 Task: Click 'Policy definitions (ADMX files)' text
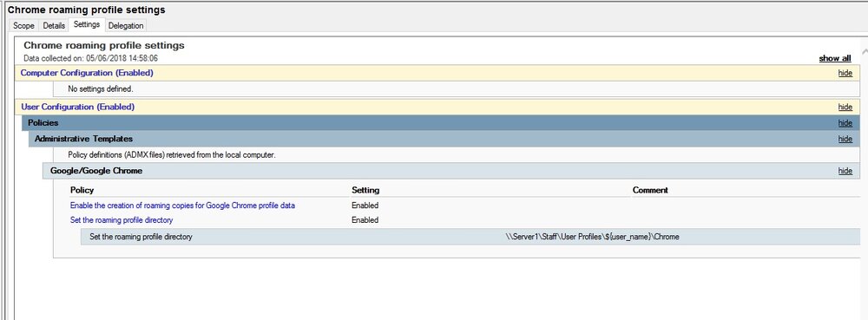[x=172, y=154]
